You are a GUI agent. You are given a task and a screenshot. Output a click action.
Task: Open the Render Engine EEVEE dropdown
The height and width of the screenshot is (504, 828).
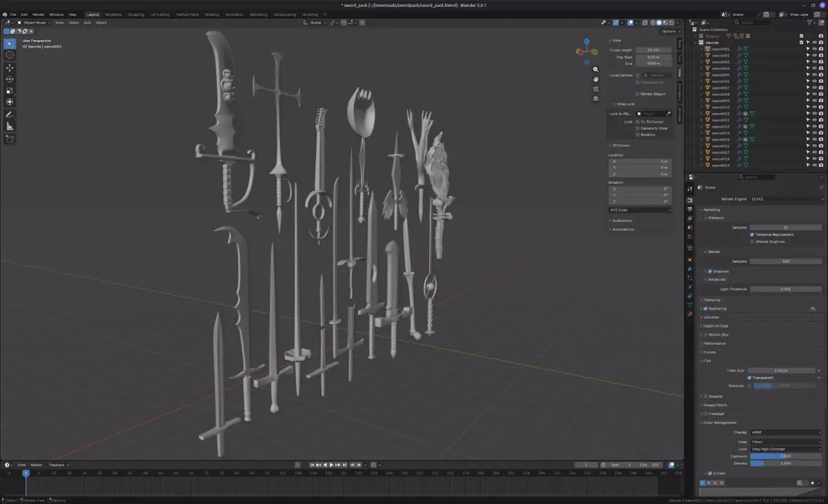[x=786, y=199]
